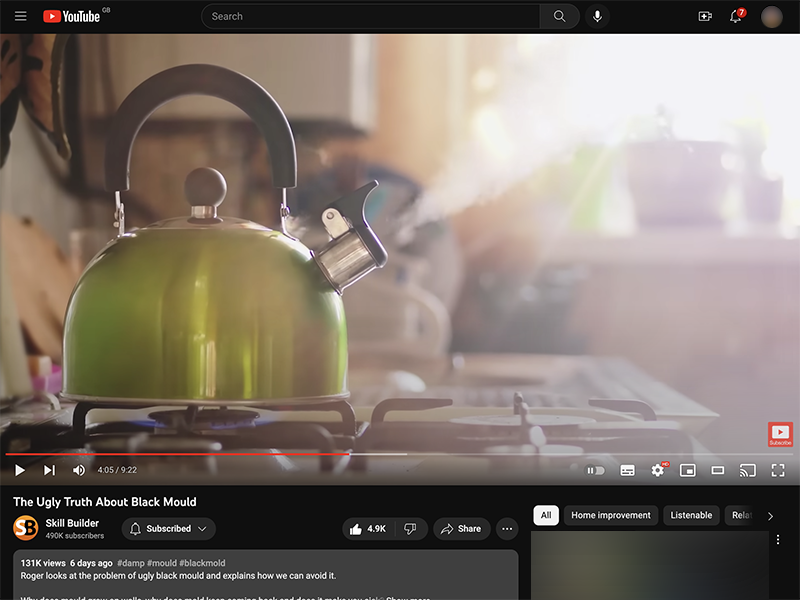Click the 490K subscribers text

pyautogui.click(x=74, y=536)
